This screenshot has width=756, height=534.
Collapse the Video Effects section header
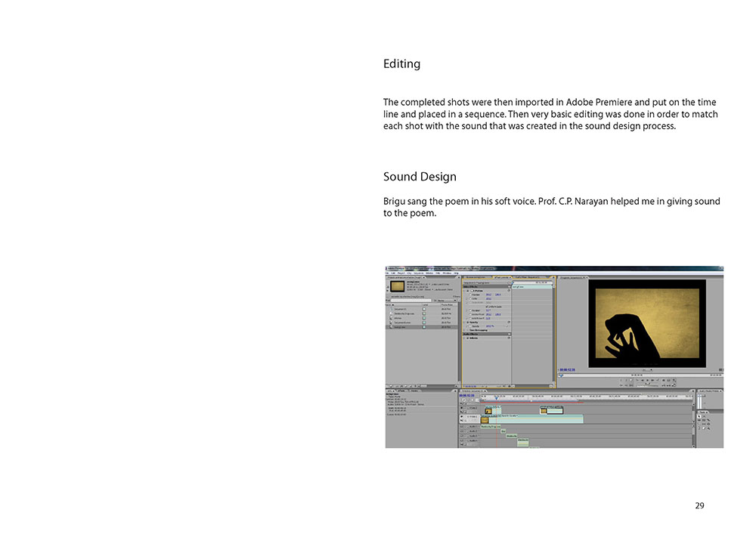(509, 286)
